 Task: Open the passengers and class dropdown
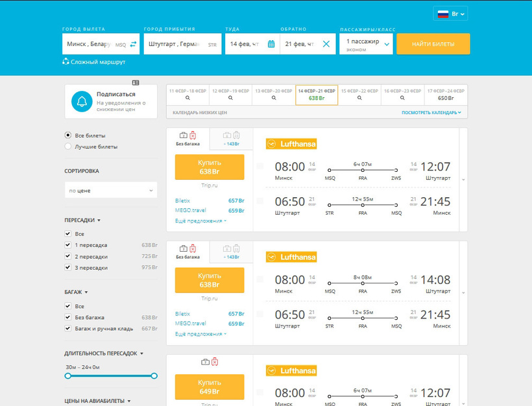(366, 44)
